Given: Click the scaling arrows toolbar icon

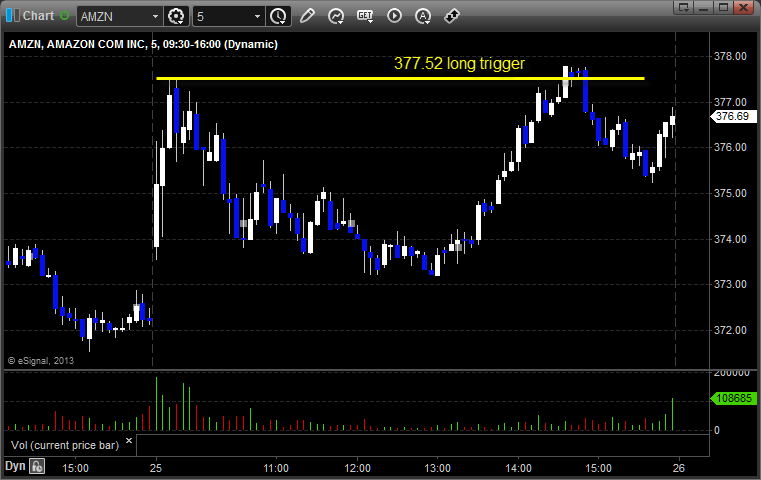Looking at the screenshot, I should tap(452, 16).
